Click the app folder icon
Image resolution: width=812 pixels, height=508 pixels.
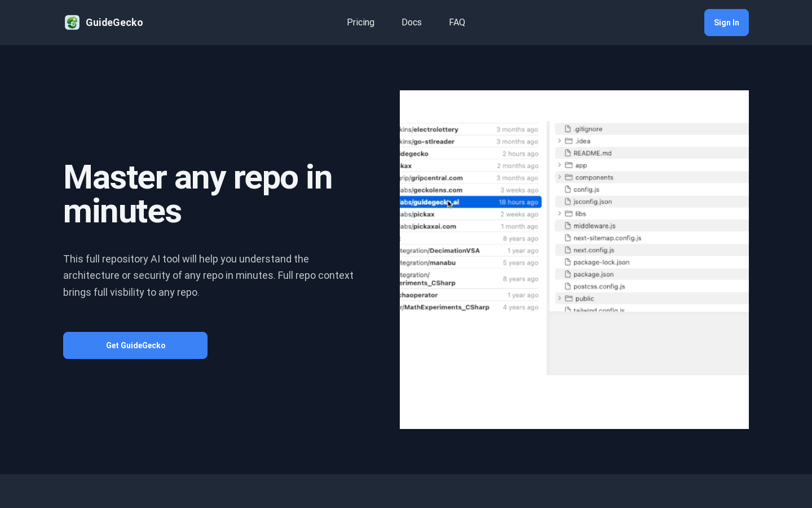click(x=569, y=165)
